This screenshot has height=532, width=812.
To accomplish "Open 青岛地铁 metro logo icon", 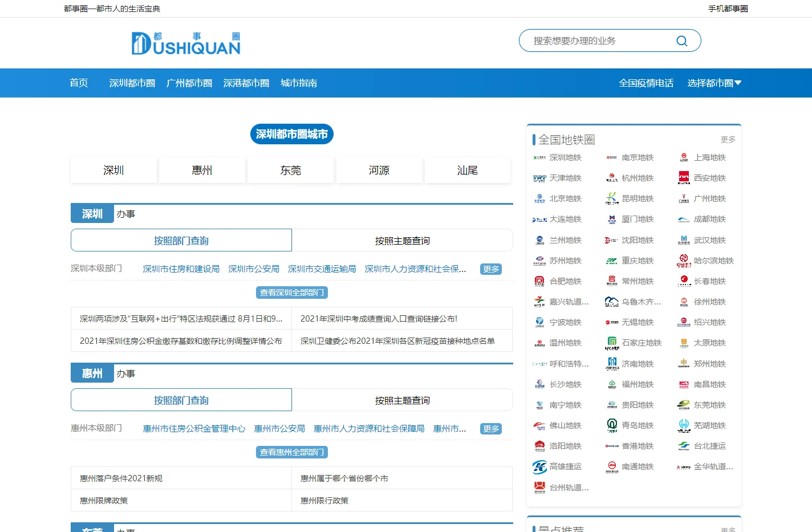I will click(612, 425).
